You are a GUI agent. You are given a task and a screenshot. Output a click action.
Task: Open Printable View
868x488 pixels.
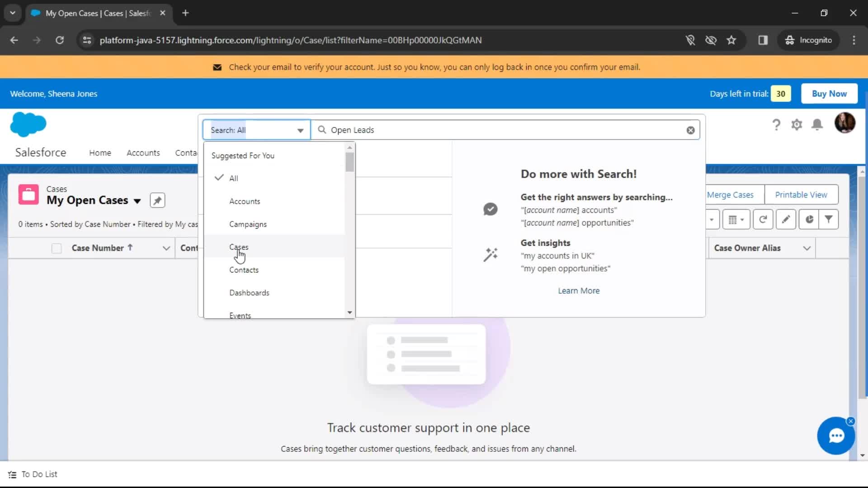coord(801,195)
